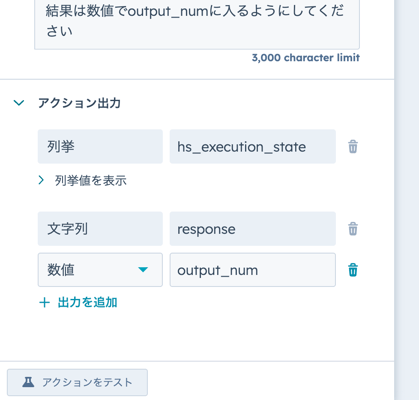This screenshot has width=419, height=400.
Task: Click the アクション出力 section heading
Action: point(79,103)
